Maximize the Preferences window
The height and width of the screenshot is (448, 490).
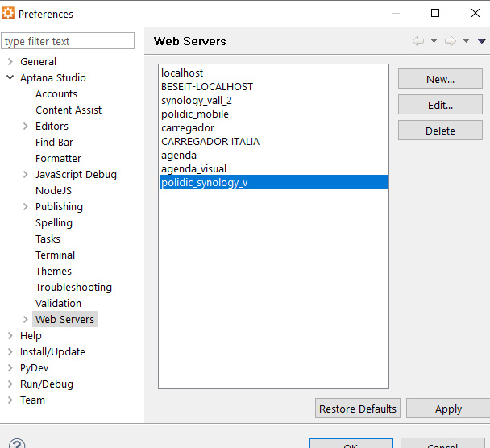[435, 13]
